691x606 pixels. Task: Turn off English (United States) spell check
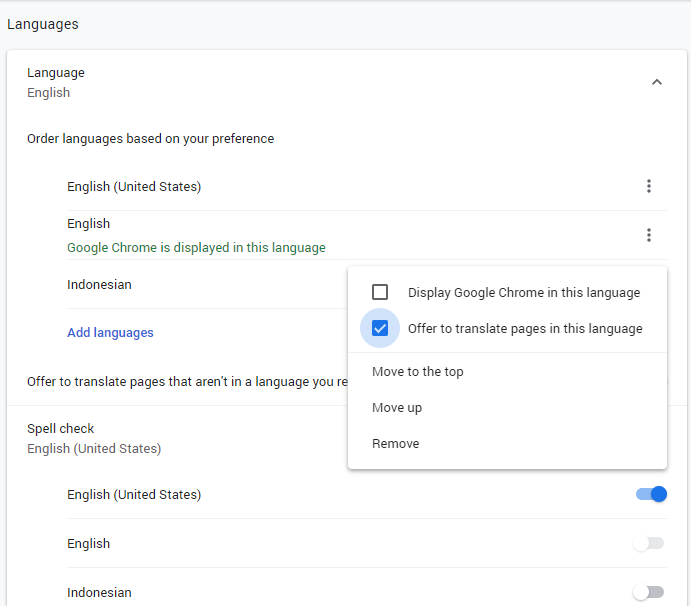pos(650,494)
